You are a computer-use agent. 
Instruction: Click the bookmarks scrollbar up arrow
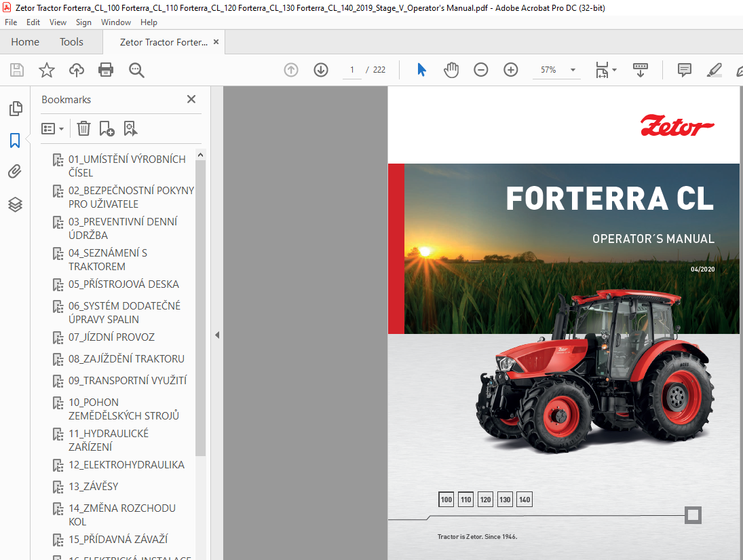(x=200, y=155)
